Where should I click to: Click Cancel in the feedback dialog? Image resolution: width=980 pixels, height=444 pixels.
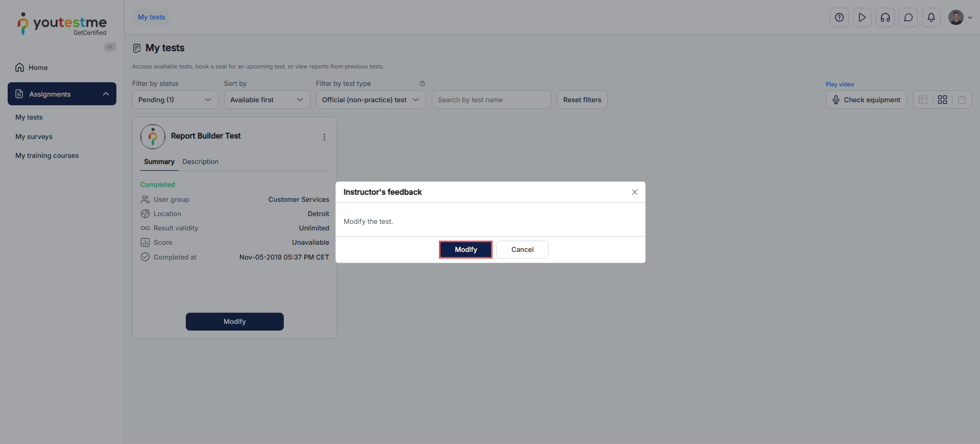(x=522, y=249)
